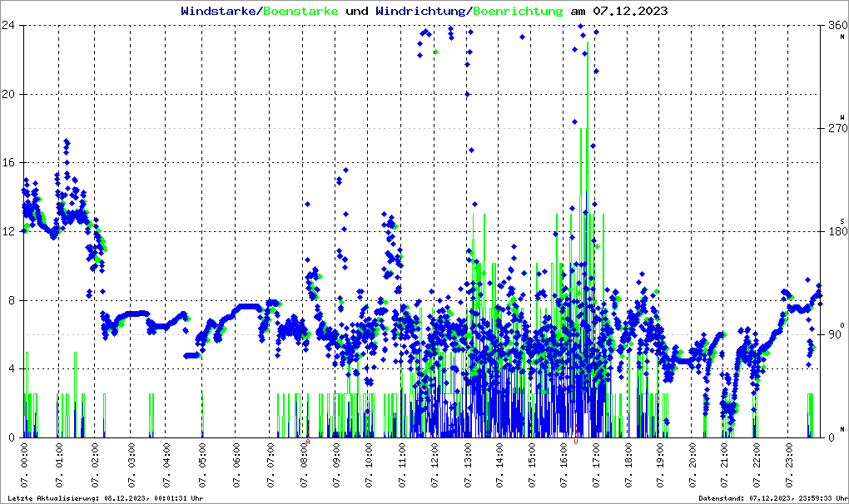Click the 'W' compass label beside 270
The width and height of the screenshot is (849, 504).
[x=842, y=117]
